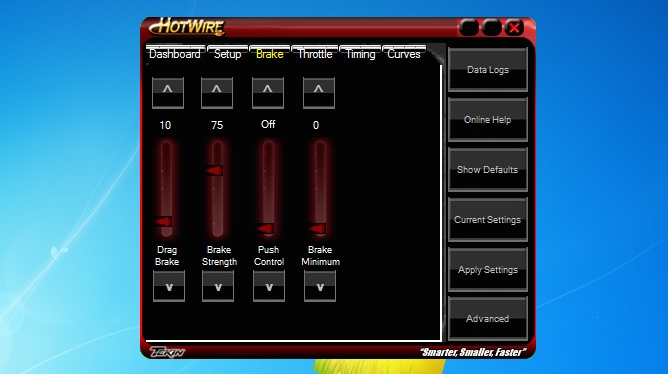Click Push Control up arrow
This screenshot has height=374, width=668.
click(x=268, y=93)
